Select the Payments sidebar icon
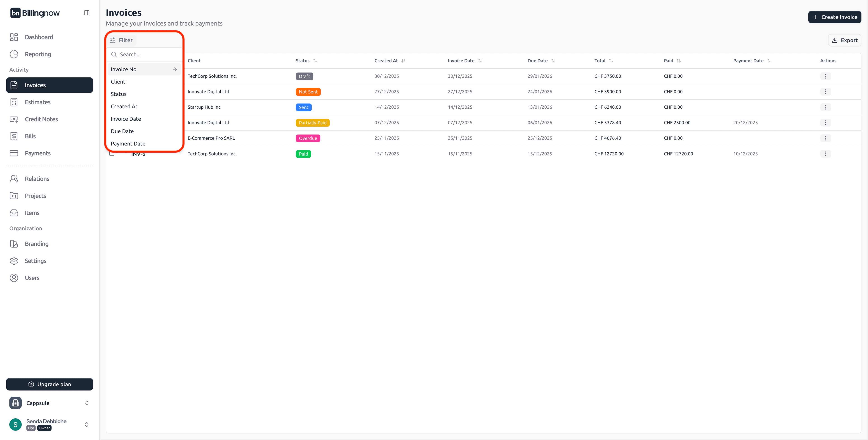The width and height of the screenshot is (868, 440). 14,153
